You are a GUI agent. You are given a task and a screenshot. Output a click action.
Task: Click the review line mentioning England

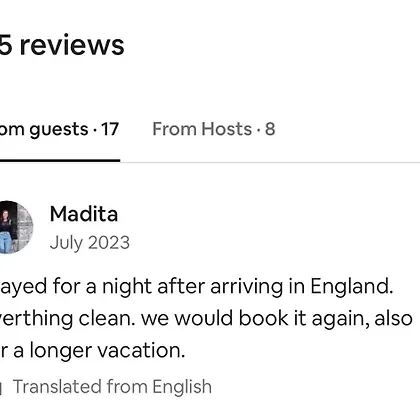[196, 287]
